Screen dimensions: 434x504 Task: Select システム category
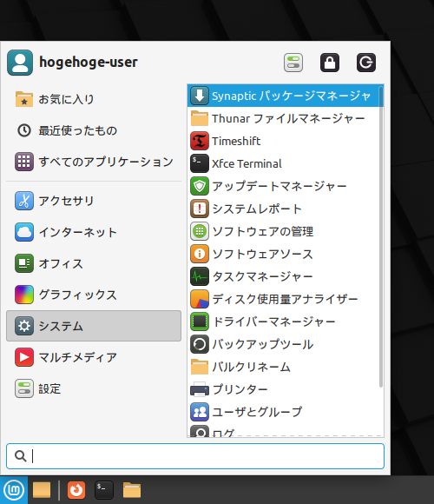(x=94, y=326)
